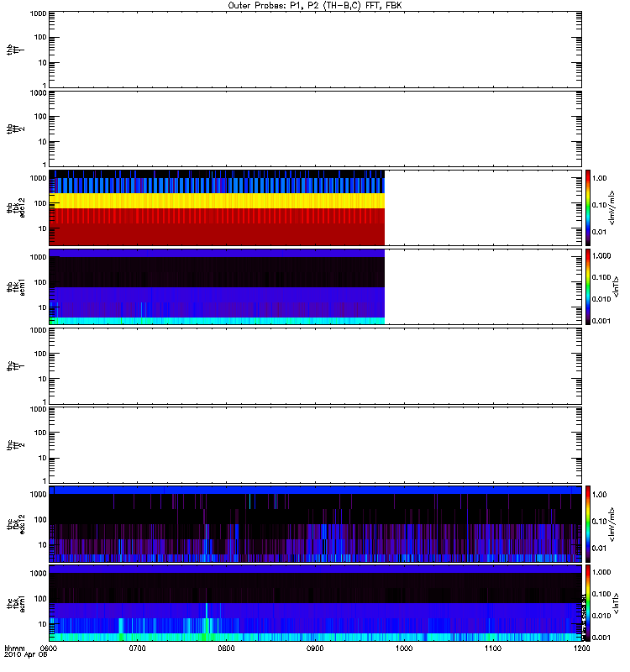Click the '1000' time axis label at bottom
The width and height of the screenshot is (630, 672).
click(404, 648)
